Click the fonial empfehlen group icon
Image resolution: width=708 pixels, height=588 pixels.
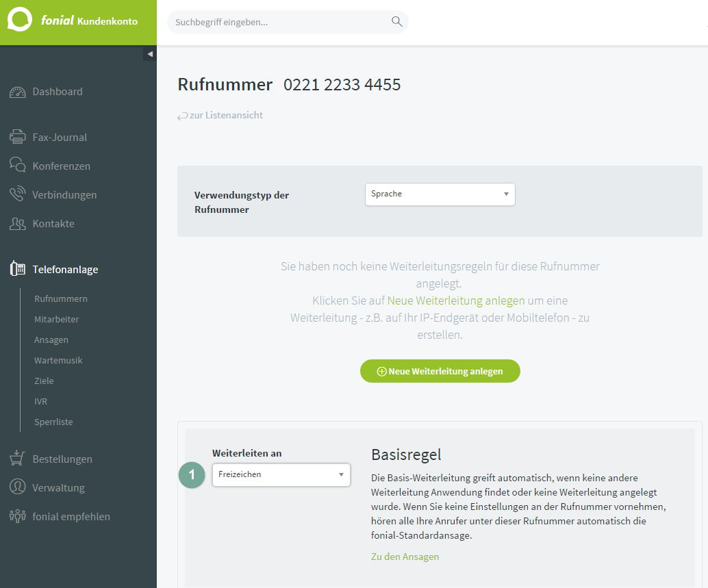[x=18, y=516]
